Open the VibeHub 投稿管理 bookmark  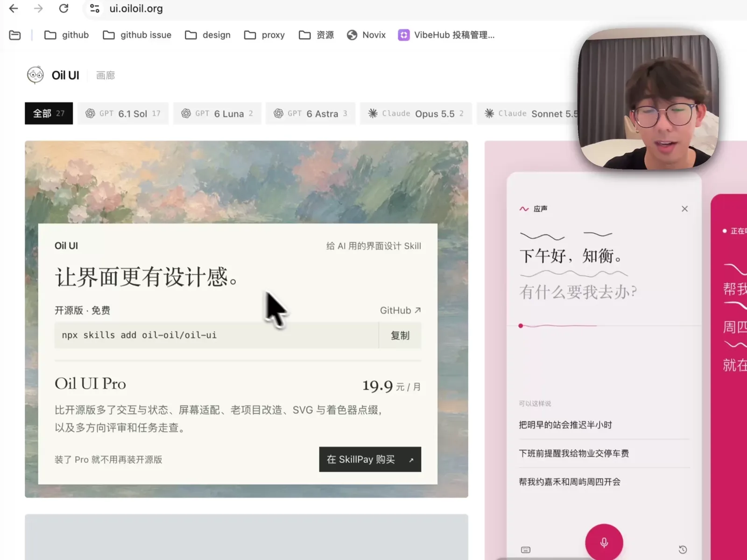[x=446, y=35]
